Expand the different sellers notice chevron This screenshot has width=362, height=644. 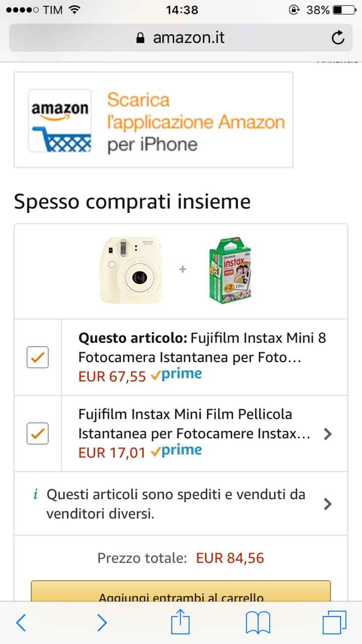point(328,504)
